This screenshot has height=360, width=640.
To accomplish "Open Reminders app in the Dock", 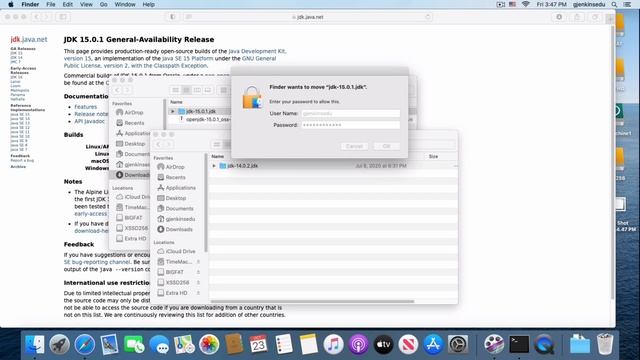I will tap(284, 344).
